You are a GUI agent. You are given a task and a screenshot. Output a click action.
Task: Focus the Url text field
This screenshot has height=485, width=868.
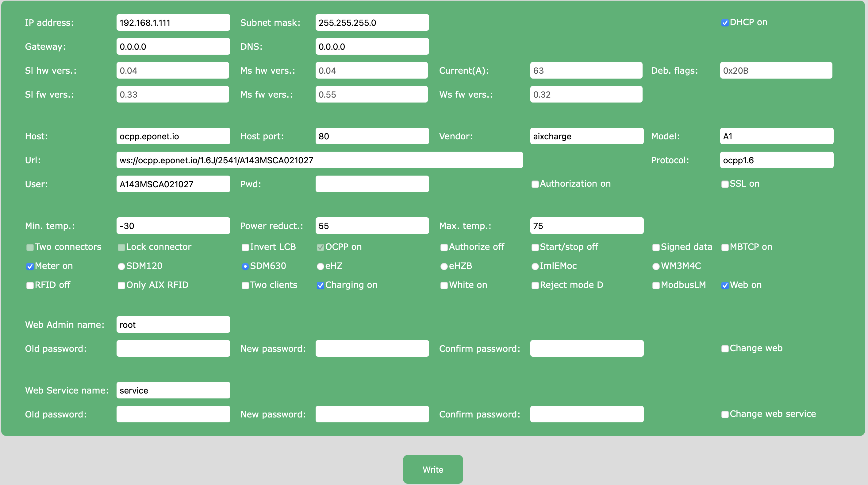pos(319,160)
